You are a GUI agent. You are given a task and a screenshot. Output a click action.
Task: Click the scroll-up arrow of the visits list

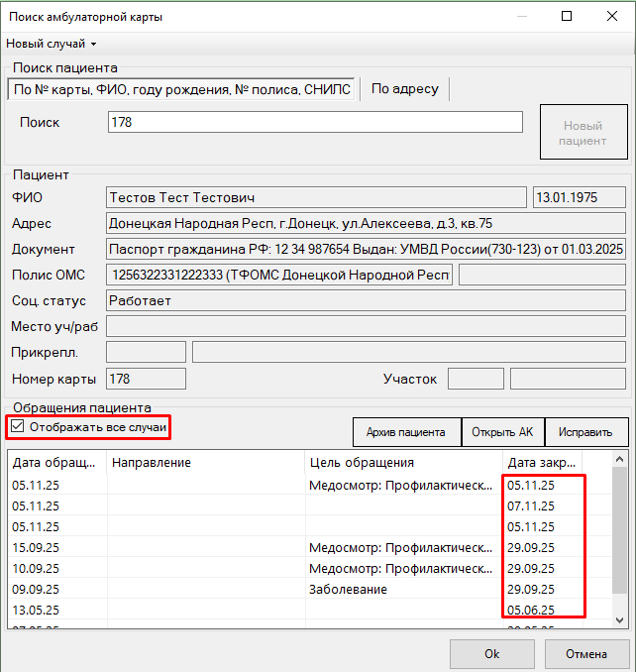coord(619,460)
